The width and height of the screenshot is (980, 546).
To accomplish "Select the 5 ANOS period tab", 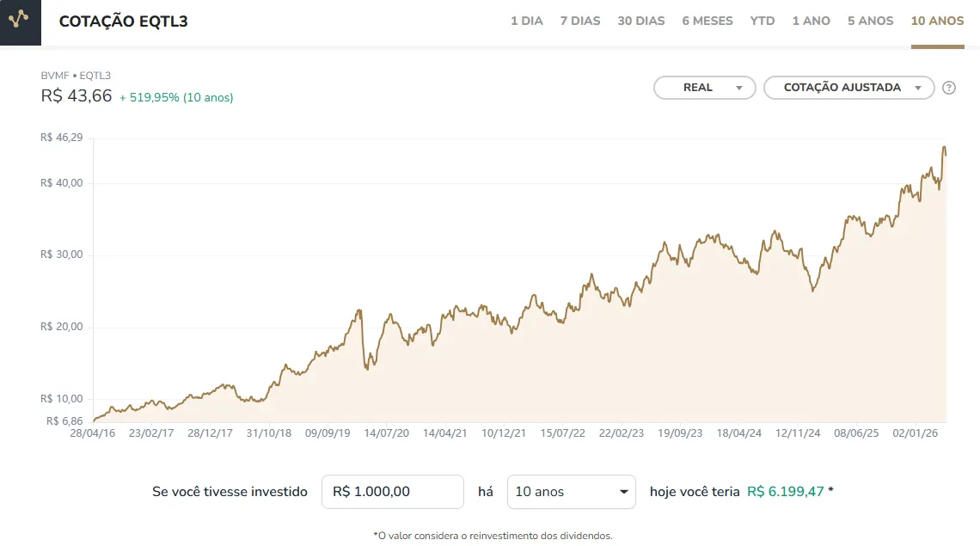I will pos(871,21).
